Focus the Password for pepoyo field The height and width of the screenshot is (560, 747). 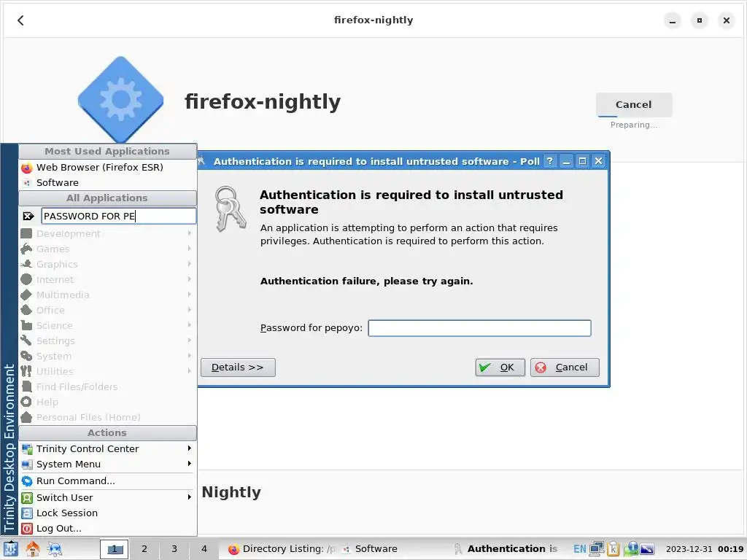[479, 328]
